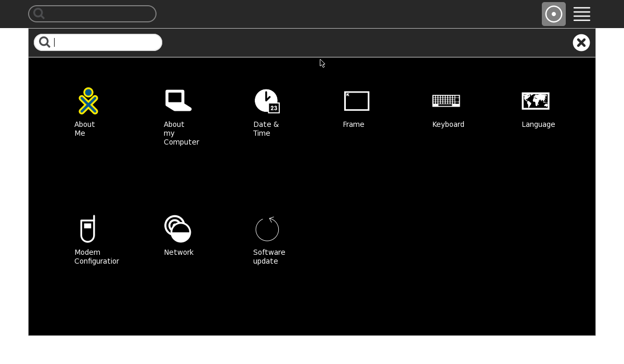The width and height of the screenshot is (624, 364).
Task: Click the 'Language' text label
Action: (x=538, y=124)
